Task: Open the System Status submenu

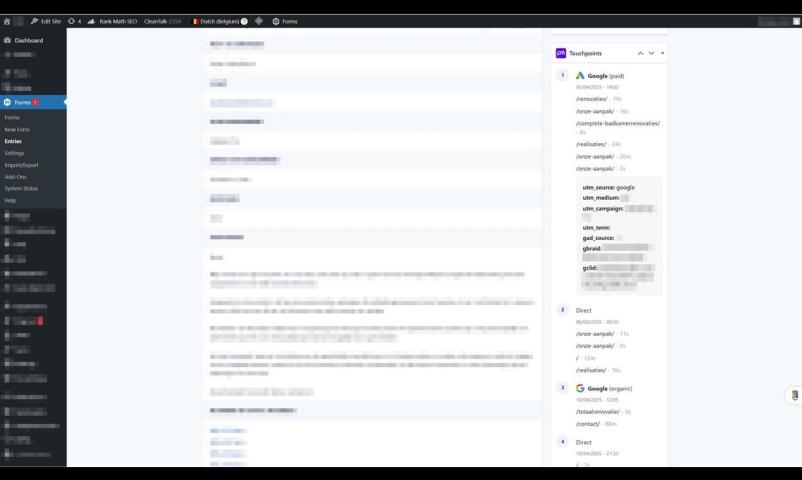Action: click(21, 188)
